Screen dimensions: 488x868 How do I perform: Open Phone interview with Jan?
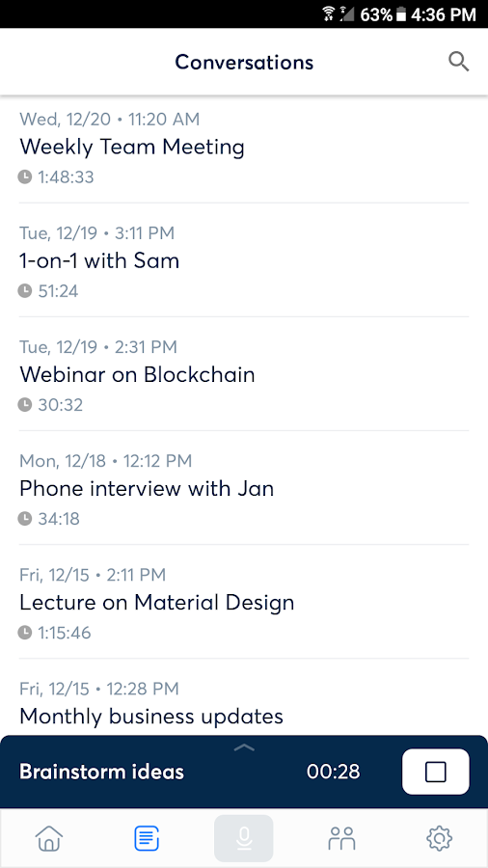coord(244,488)
